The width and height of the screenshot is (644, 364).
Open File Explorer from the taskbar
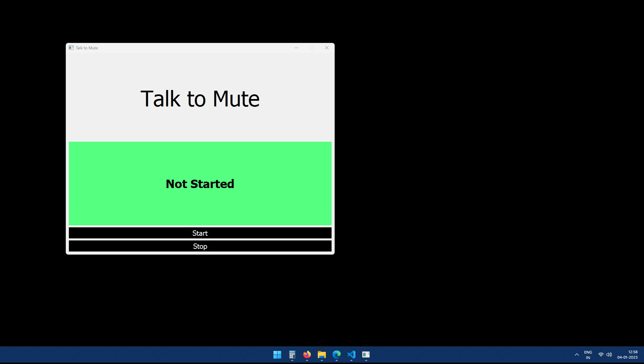321,355
